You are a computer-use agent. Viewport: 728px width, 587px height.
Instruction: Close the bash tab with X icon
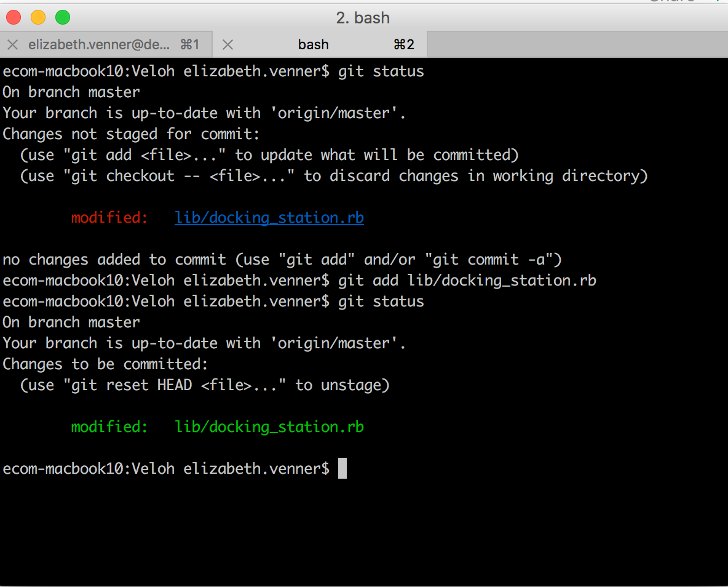click(228, 45)
